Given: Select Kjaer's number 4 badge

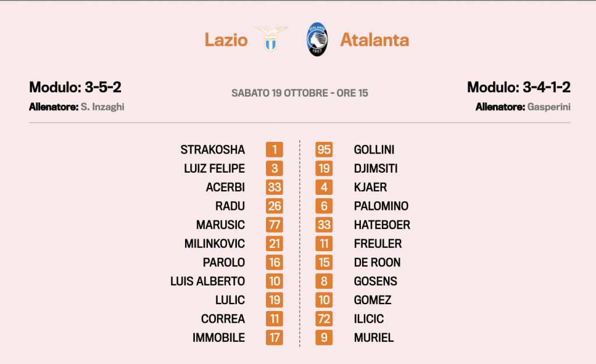Looking at the screenshot, I should [324, 187].
